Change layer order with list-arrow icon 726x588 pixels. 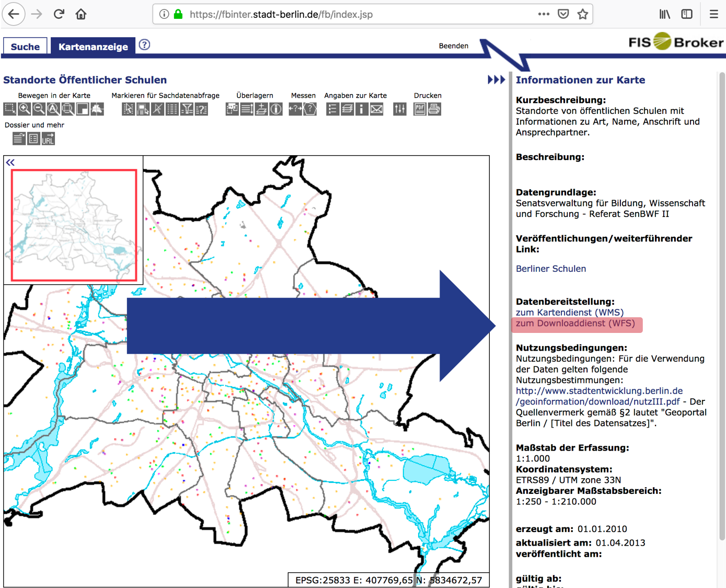[x=247, y=109]
